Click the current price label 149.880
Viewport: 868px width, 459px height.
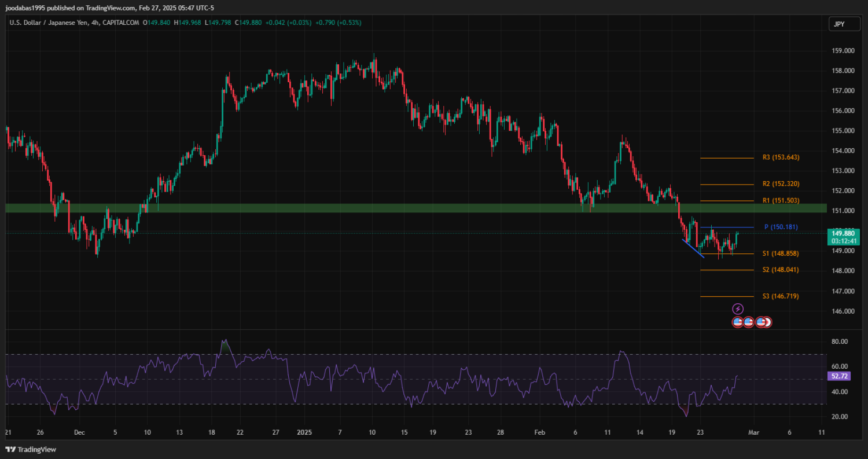(842, 233)
